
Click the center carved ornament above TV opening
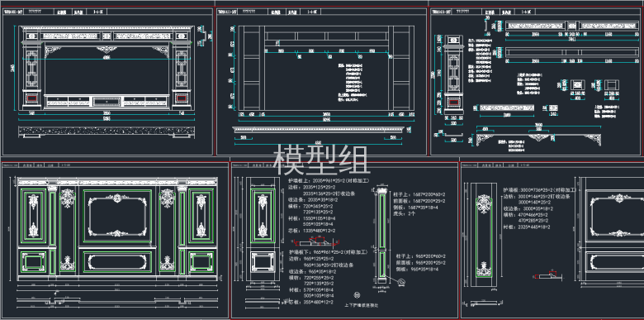pyautogui.click(x=107, y=50)
